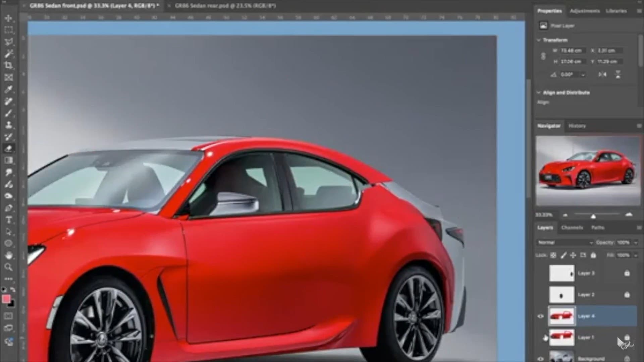The height and width of the screenshot is (362, 644).
Task: Open the rotation angle dropdown
Action: click(x=583, y=75)
